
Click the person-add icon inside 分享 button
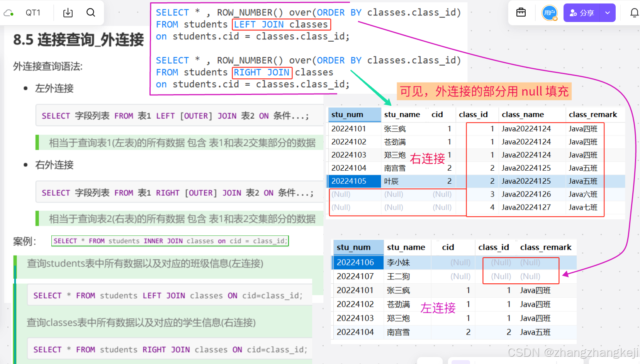pos(573,13)
